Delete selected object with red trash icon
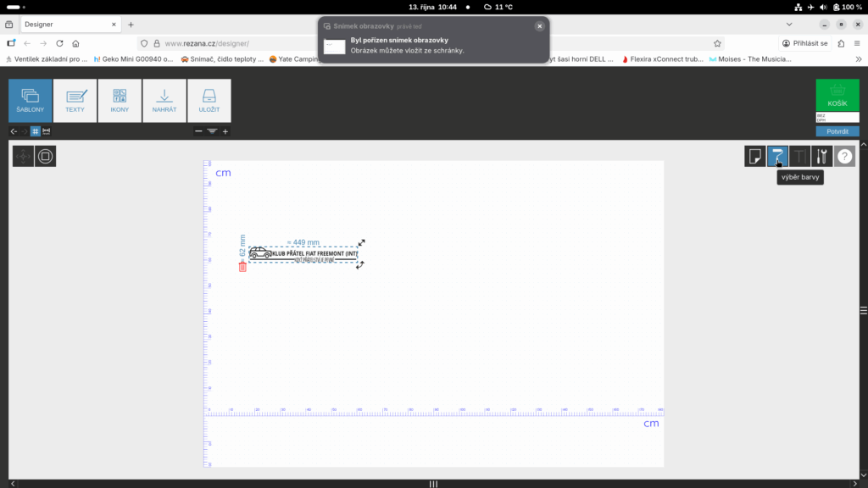This screenshot has height=488, width=868. pos(242,267)
